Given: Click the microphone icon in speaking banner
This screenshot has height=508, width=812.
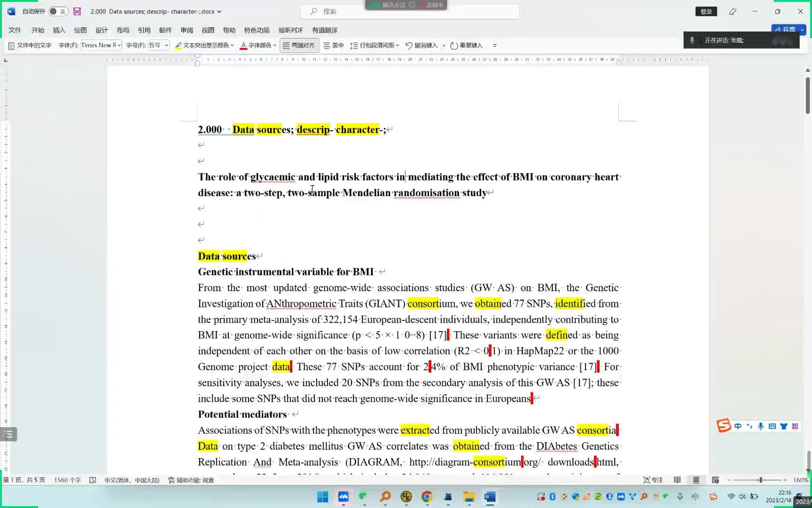Looking at the screenshot, I should [692, 40].
